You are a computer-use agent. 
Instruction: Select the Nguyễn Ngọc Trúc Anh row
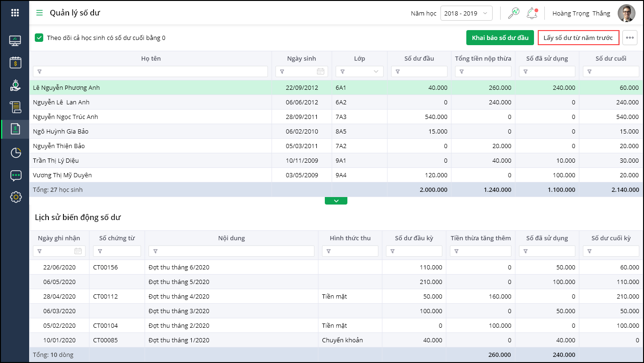[x=150, y=117]
